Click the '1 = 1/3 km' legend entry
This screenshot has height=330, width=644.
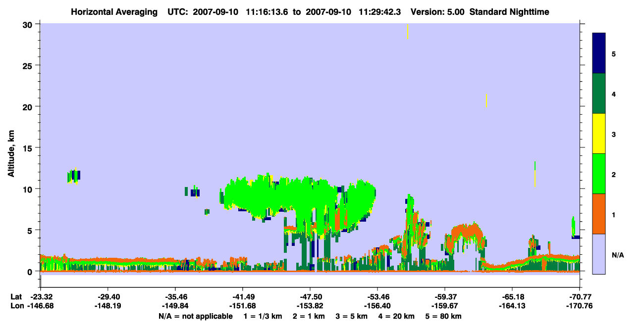pyautogui.click(x=263, y=316)
